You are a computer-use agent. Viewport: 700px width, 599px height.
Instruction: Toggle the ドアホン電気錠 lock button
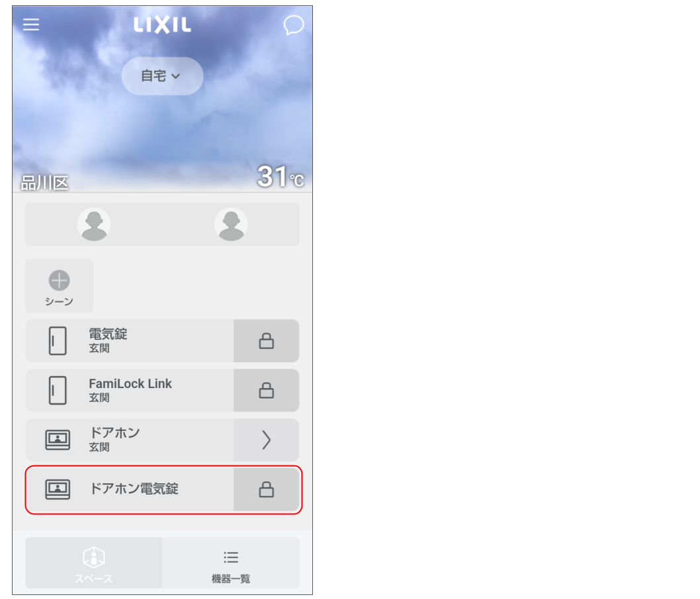[x=267, y=489]
